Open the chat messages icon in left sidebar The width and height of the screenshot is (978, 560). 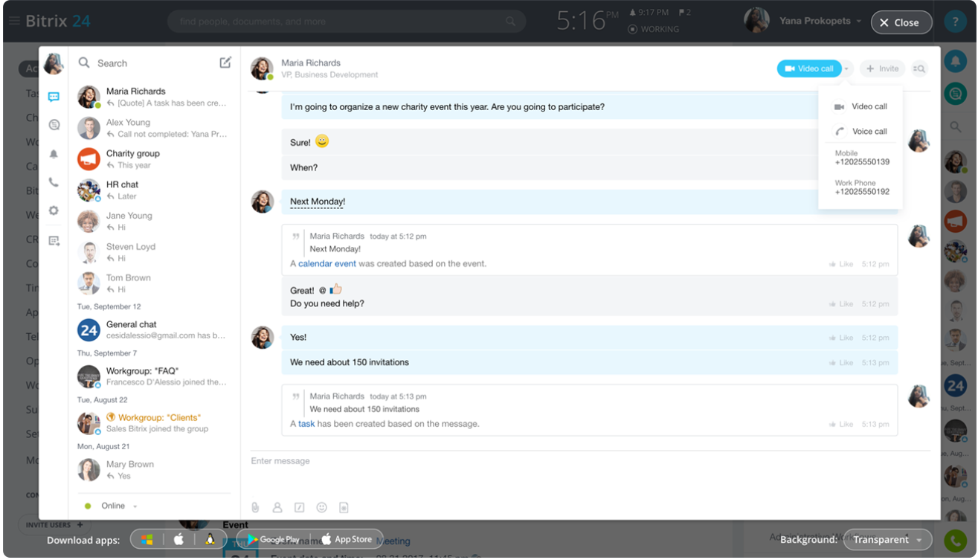[53, 95]
